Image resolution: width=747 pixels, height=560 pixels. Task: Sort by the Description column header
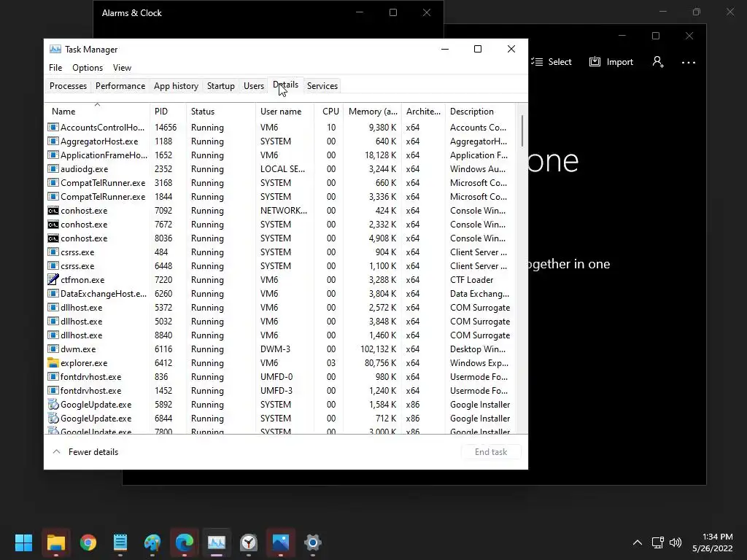(x=480, y=112)
